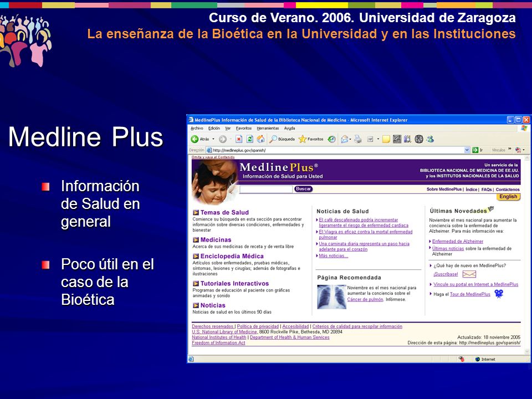Open Tutoriales Interactivos link
This screenshot has height=399, width=532.
click(x=234, y=284)
